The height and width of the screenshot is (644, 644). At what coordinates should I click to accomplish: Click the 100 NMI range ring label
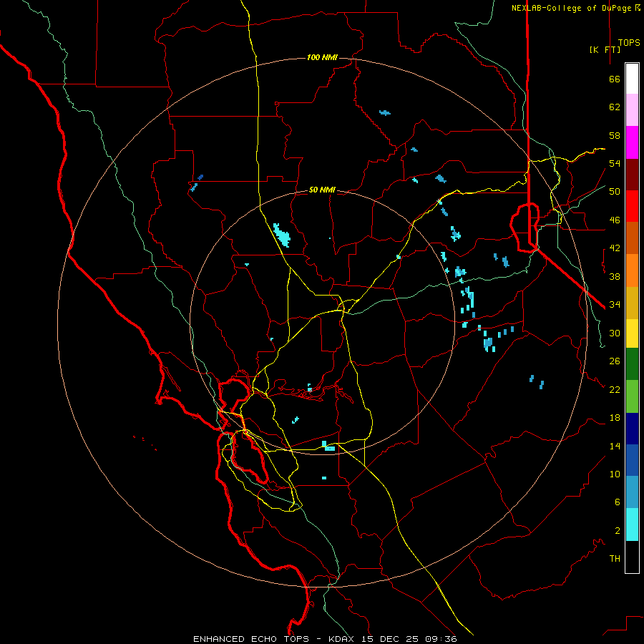click(322, 57)
